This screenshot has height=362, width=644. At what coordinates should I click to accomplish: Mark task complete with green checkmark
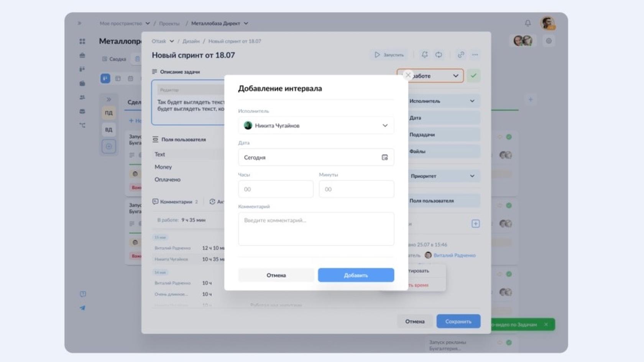[473, 76]
